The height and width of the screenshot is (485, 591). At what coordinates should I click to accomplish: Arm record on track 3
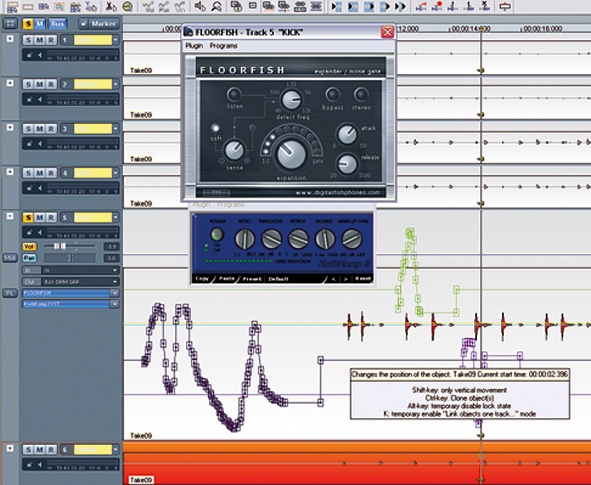(x=51, y=129)
